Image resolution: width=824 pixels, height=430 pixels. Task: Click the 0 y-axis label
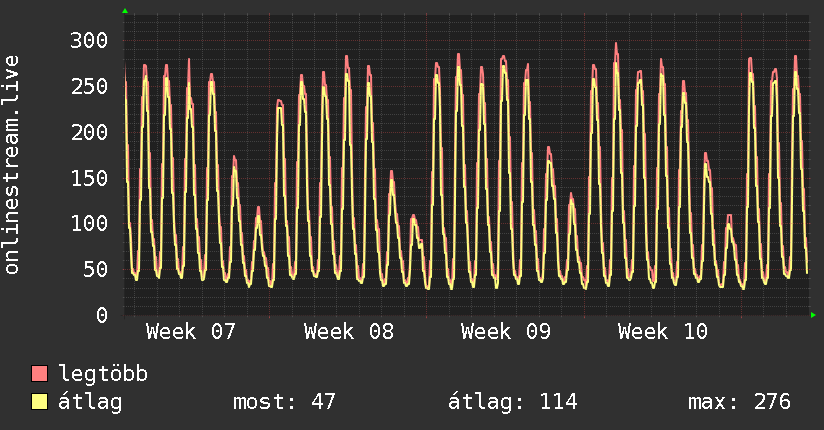(102, 315)
